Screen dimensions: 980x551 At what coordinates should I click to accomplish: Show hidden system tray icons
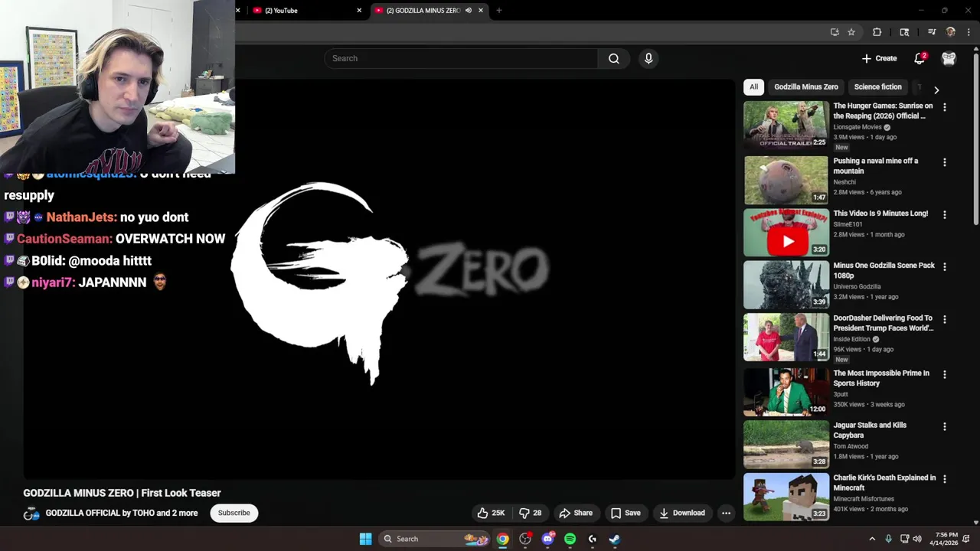pyautogui.click(x=872, y=539)
